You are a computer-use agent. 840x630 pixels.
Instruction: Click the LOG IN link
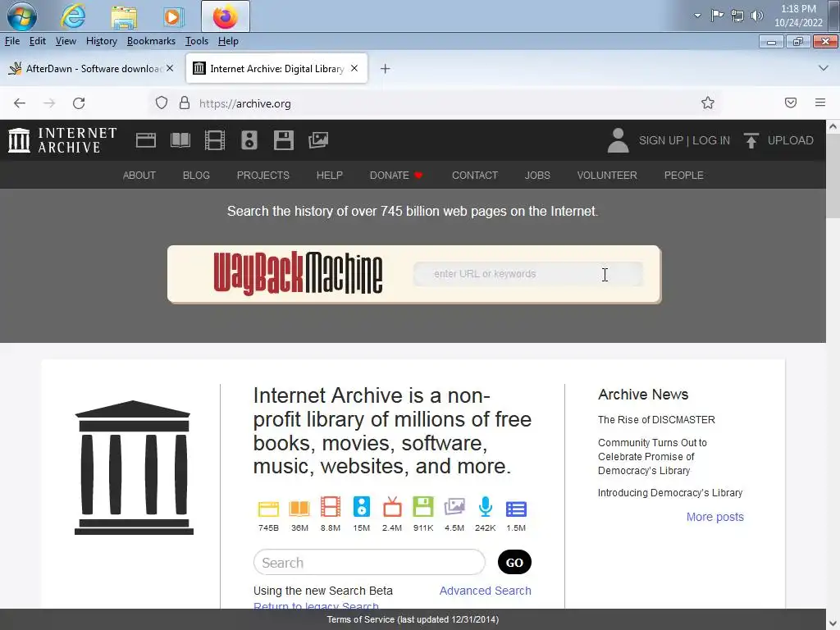tap(711, 140)
